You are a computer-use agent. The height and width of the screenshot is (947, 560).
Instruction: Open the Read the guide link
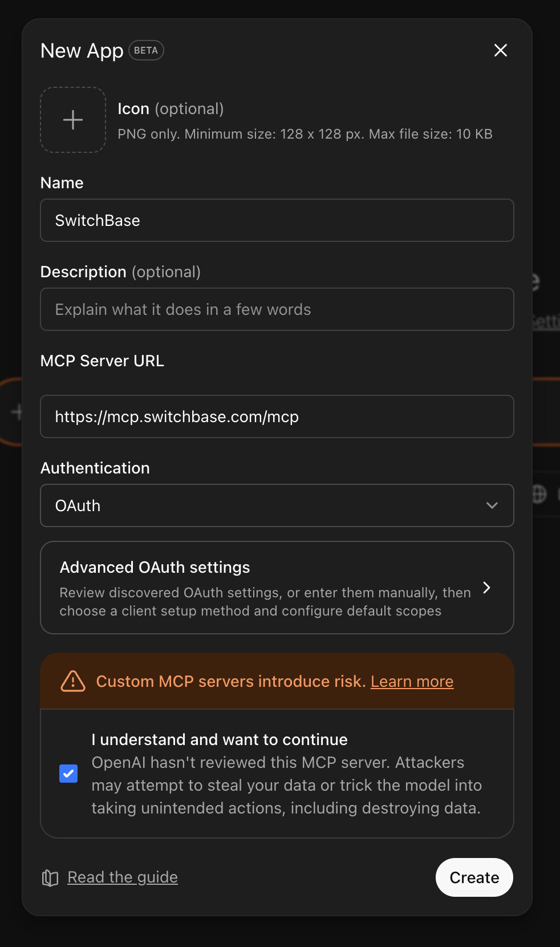click(123, 877)
